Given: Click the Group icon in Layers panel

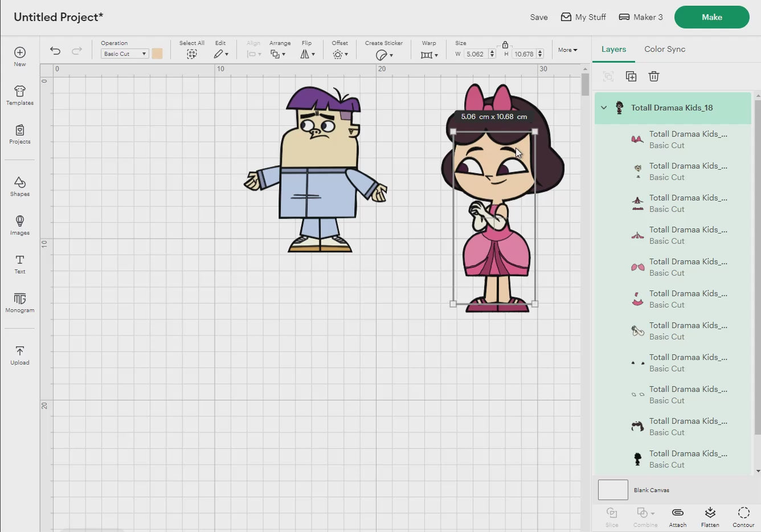Looking at the screenshot, I should coord(608,76).
